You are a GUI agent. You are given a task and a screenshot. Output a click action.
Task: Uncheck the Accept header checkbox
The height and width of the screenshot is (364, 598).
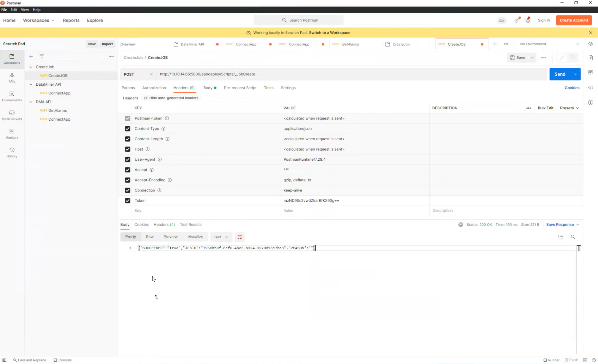coord(128,170)
